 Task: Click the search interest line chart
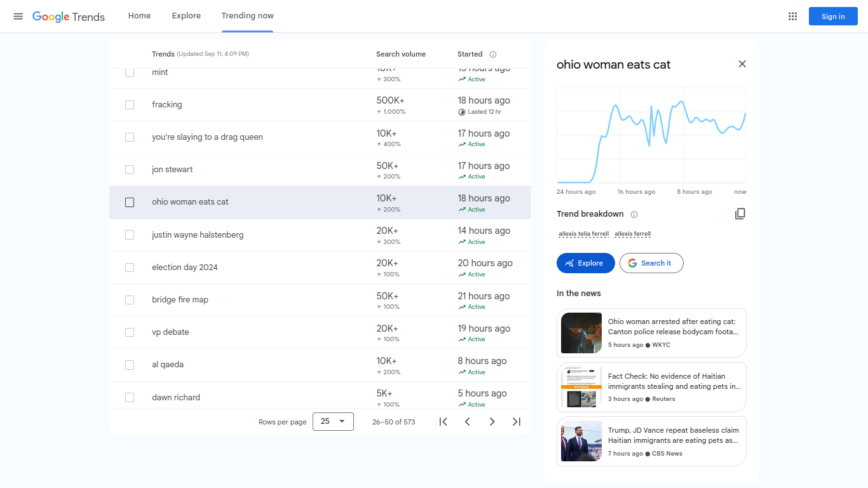(651, 135)
